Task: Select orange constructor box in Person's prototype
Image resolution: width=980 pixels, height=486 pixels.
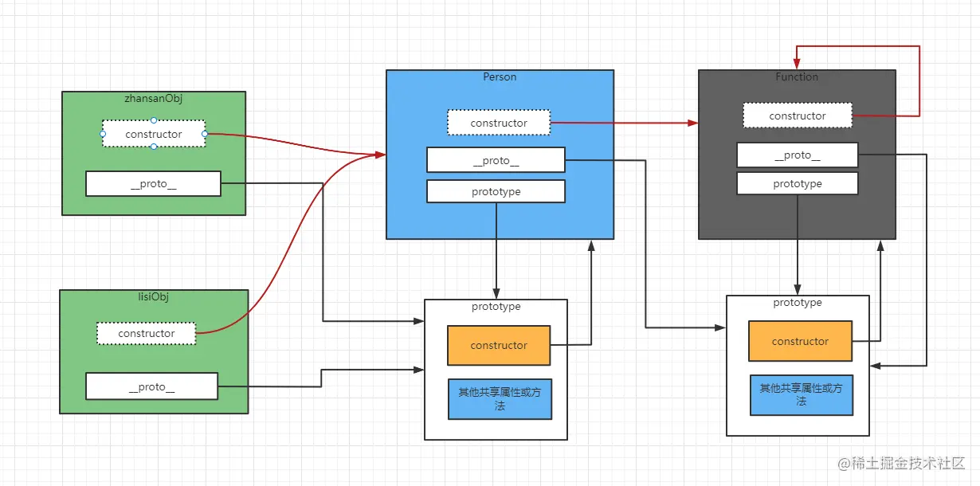Action: click(x=499, y=345)
